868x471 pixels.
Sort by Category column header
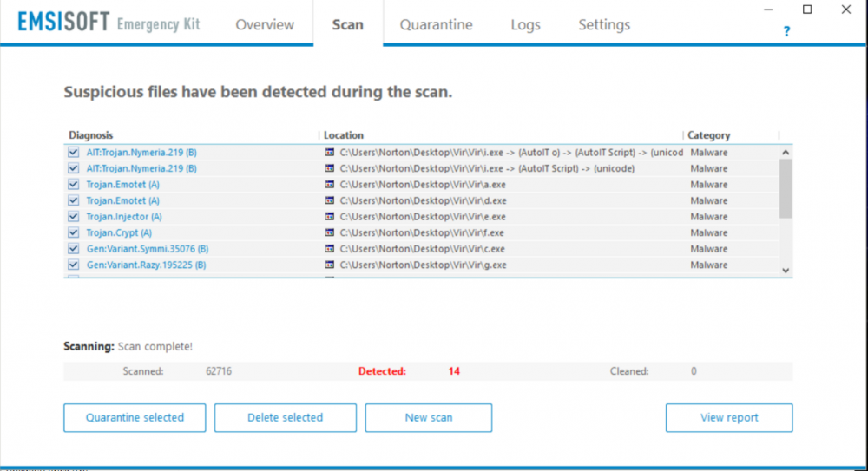pos(708,135)
